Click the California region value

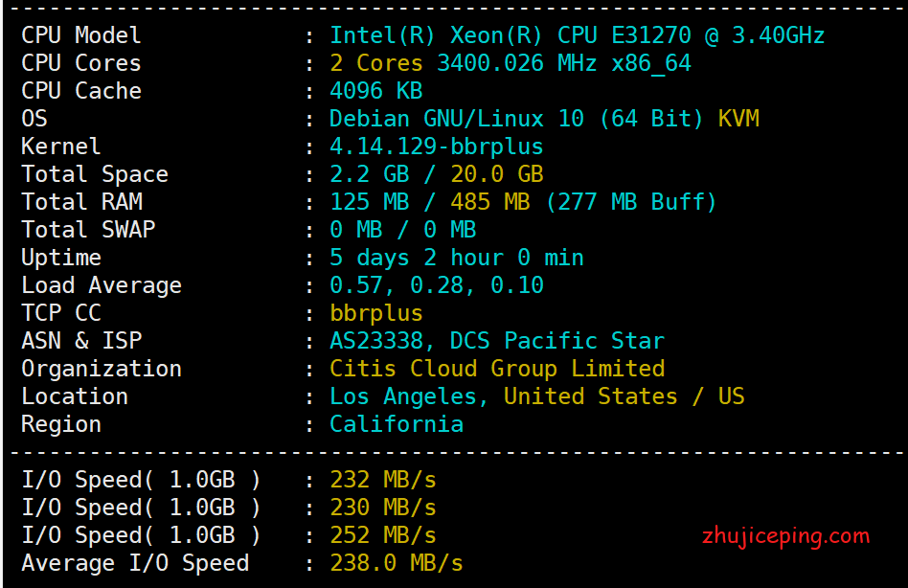[396, 424]
